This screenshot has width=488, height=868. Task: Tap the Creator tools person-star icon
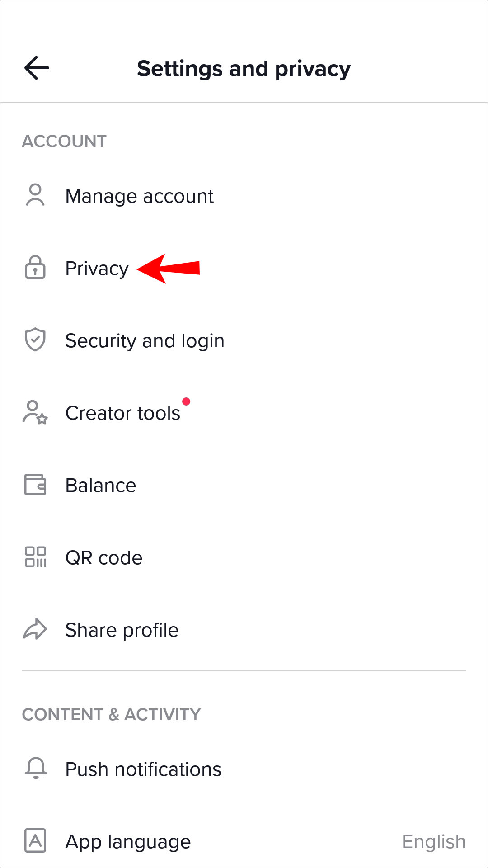(x=35, y=412)
